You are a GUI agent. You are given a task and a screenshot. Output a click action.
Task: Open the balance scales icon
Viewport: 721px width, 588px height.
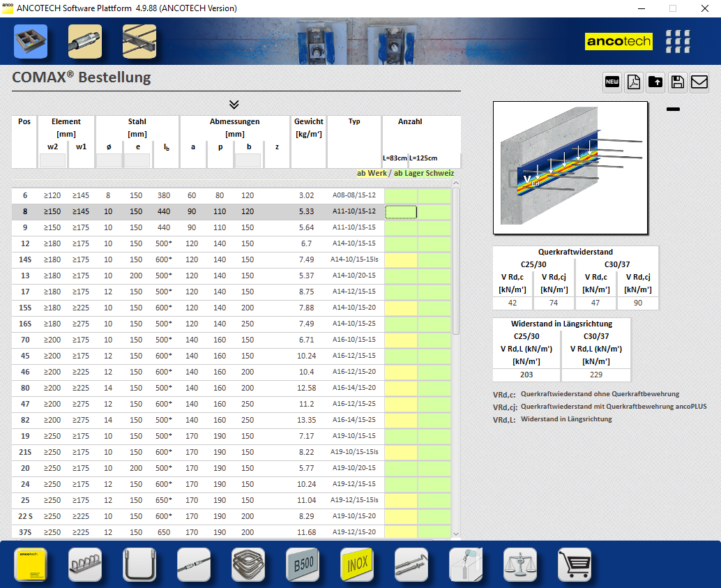(x=520, y=564)
